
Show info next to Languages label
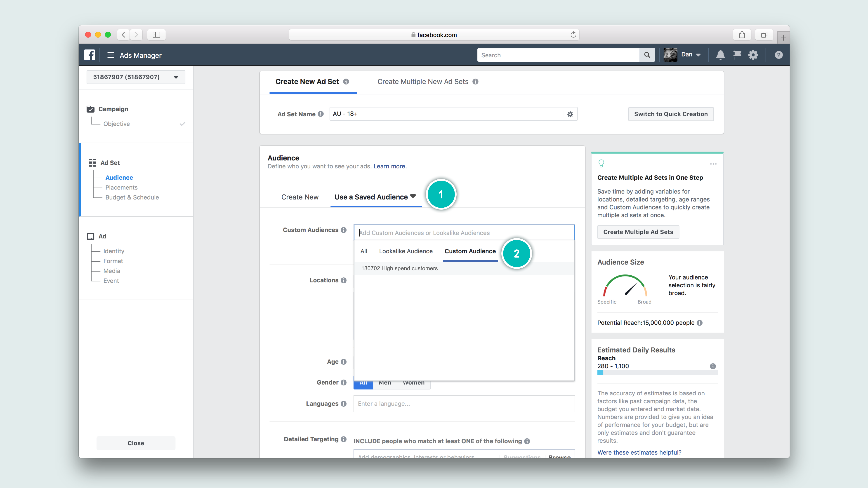tap(344, 404)
